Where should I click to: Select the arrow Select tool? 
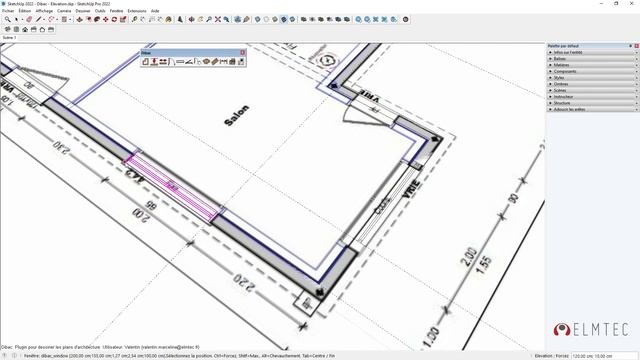[x=16, y=19]
